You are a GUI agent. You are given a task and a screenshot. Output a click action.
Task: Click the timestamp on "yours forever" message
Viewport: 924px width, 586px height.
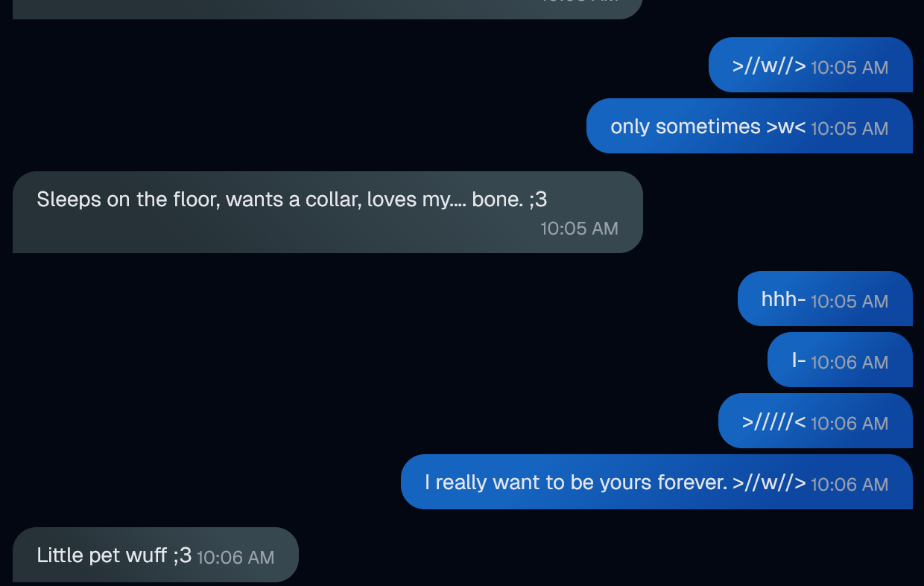pos(849,485)
